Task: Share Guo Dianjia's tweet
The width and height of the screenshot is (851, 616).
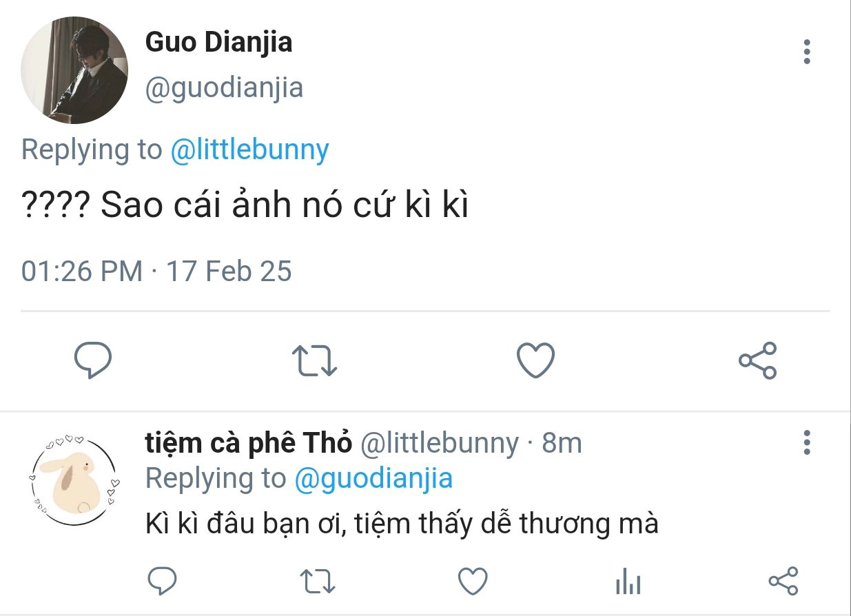Action: tap(757, 360)
